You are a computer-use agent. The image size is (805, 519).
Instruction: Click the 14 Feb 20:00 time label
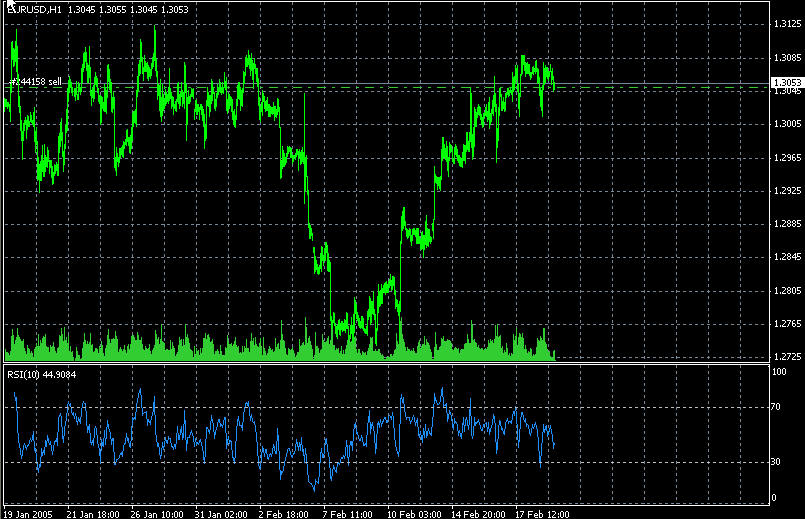(478, 513)
